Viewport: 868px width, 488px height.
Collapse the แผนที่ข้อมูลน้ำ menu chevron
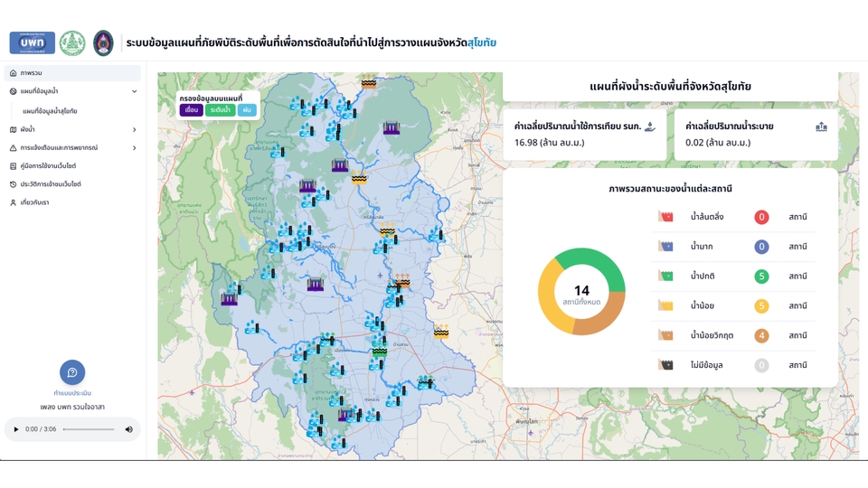click(135, 91)
